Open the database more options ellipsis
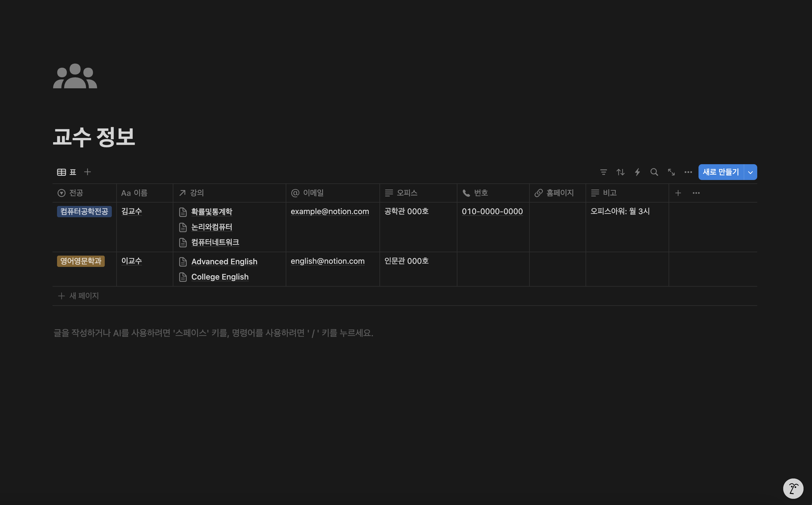Screen dimensions: 812x505 pyautogui.click(x=688, y=172)
